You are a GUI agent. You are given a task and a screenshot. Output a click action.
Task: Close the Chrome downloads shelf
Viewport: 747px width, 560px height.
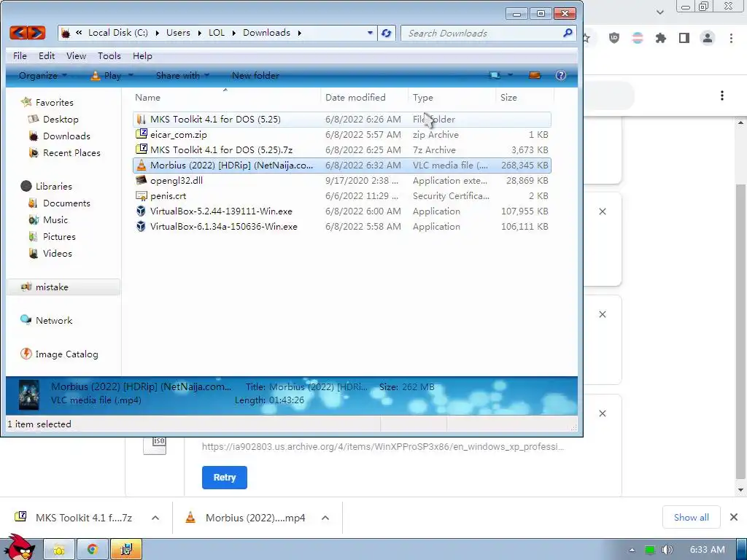point(734,517)
